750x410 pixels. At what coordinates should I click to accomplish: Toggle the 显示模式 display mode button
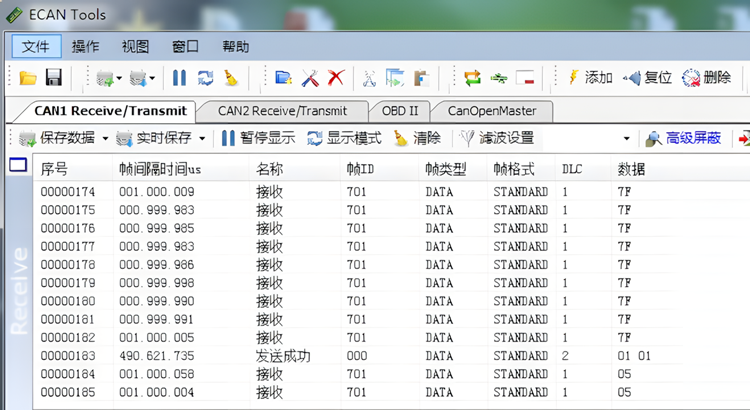point(344,138)
